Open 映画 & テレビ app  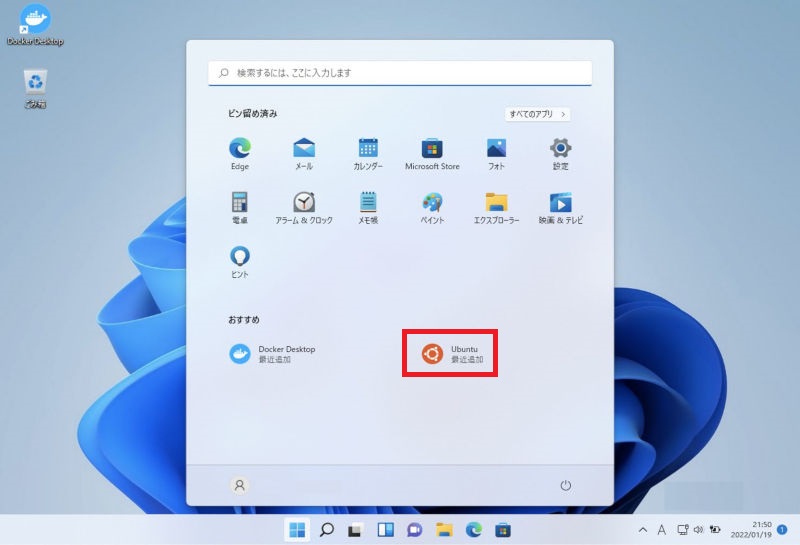pyautogui.click(x=560, y=208)
